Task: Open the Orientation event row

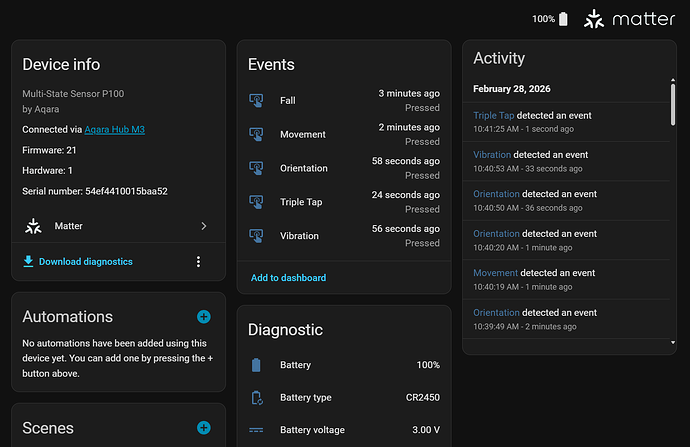Action: coord(343,168)
